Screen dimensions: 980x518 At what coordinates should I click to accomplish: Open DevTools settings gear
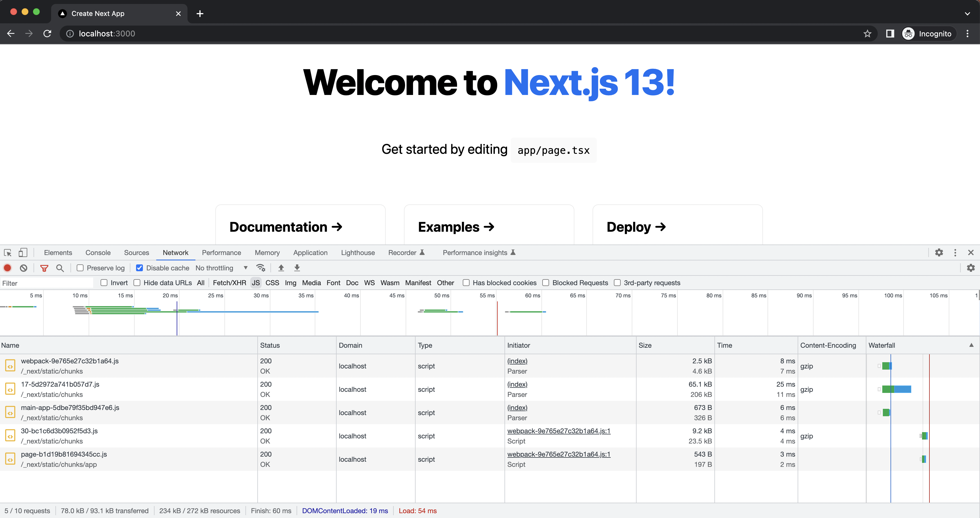(939, 252)
